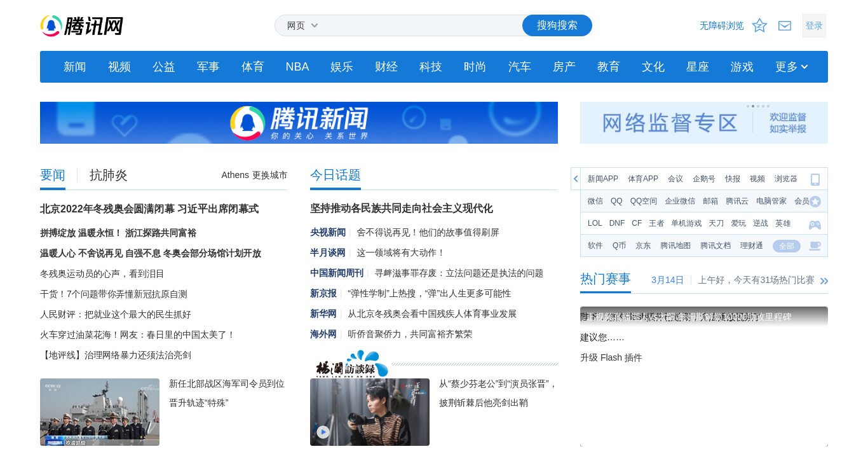Open 新闻APP in the services panel

click(x=603, y=179)
